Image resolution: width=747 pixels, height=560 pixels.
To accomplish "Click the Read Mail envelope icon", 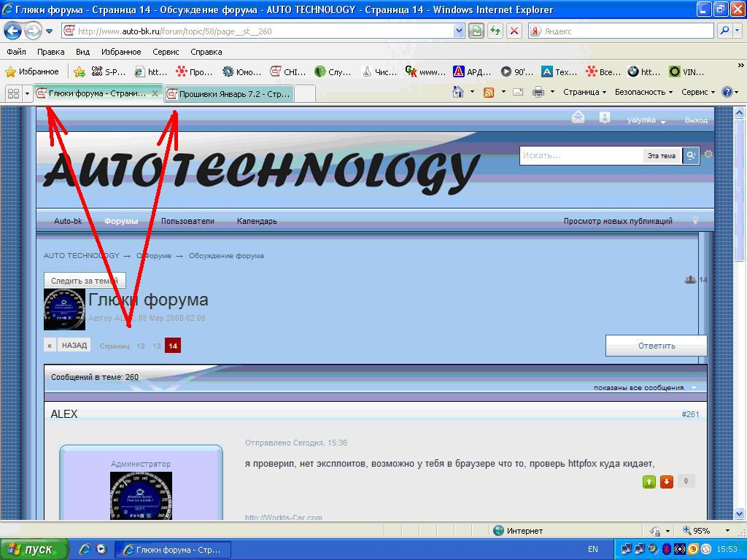I will pyautogui.click(x=518, y=92).
